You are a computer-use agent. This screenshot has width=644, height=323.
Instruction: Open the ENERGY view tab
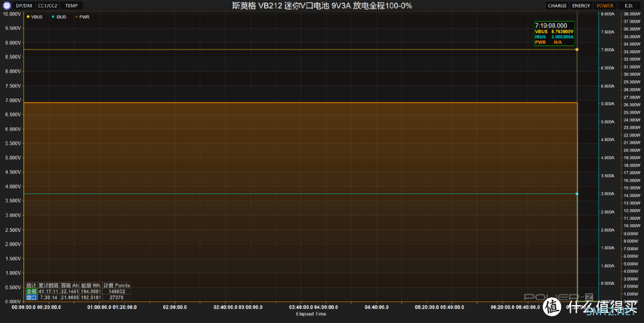coord(581,6)
